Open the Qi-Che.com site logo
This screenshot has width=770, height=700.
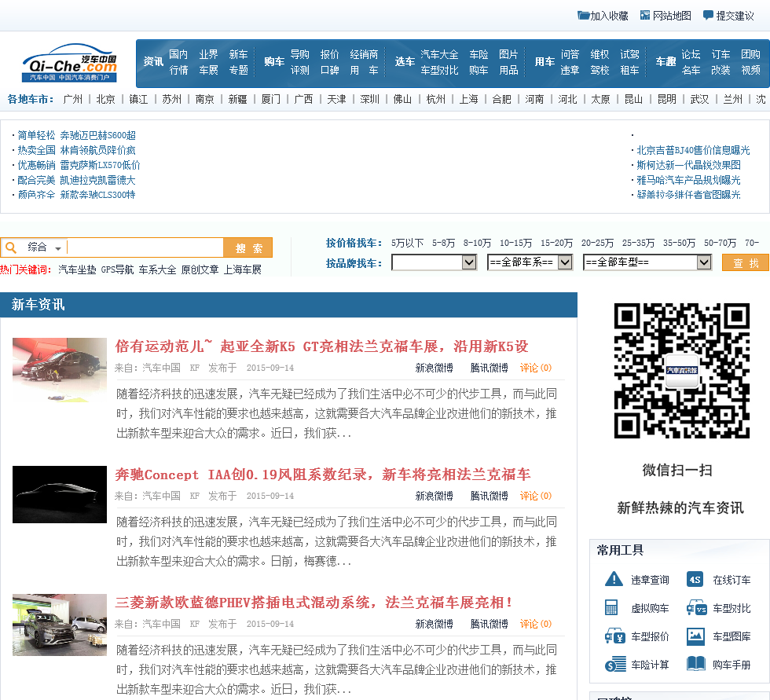point(69,63)
